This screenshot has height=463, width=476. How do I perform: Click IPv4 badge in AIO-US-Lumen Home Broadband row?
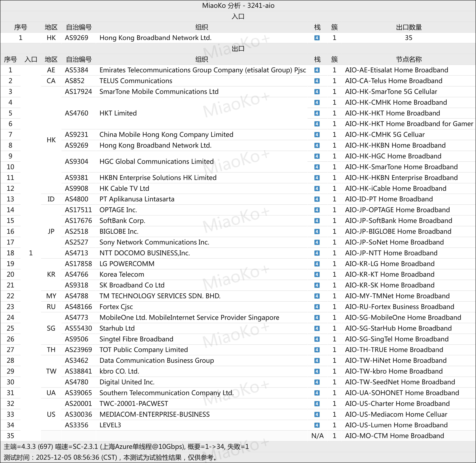[x=317, y=425]
